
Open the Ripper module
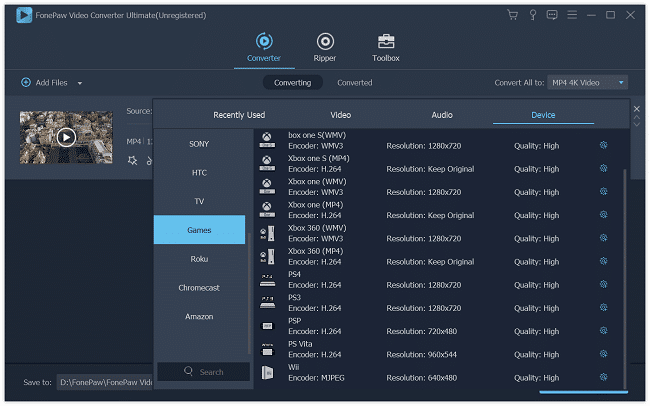point(325,47)
